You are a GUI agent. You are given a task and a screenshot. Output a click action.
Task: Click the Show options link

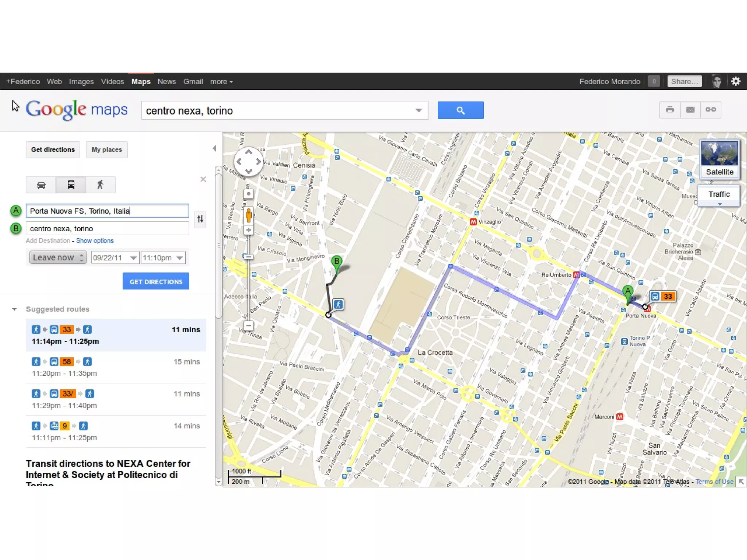(95, 241)
